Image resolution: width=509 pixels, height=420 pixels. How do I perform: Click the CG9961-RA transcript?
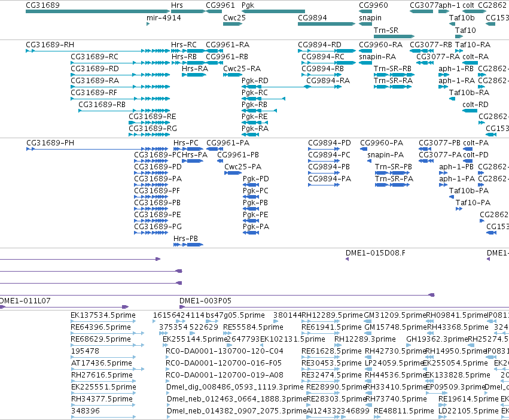(x=215, y=51)
